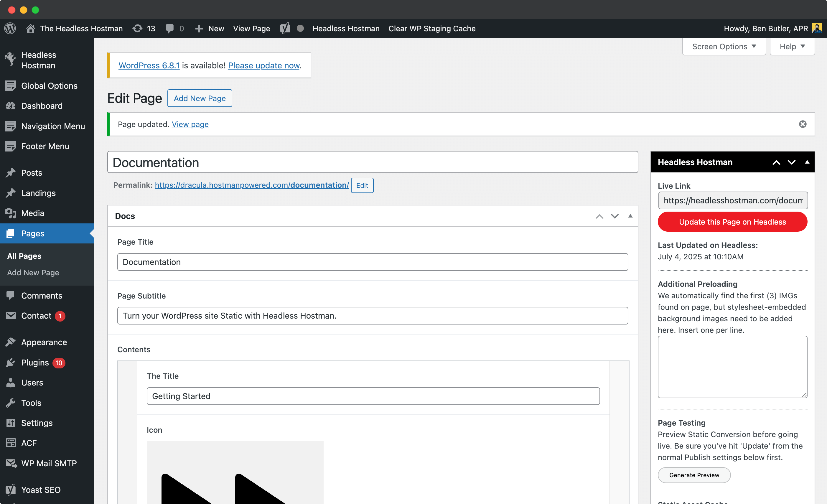This screenshot has height=504, width=827.
Task: Click the user avatar next to Howdy
Action: click(x=817, y=28)
